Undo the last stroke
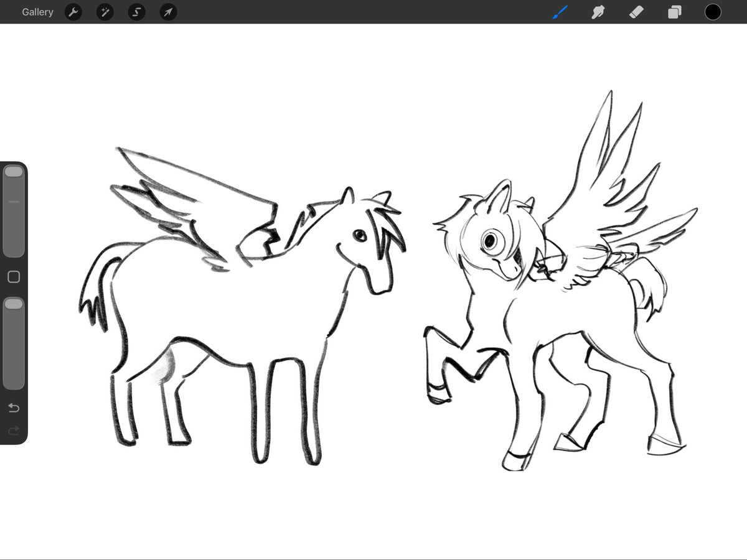The width and height of the screenshot is (747, 560). pyautogui.click(x=14, y=408)
